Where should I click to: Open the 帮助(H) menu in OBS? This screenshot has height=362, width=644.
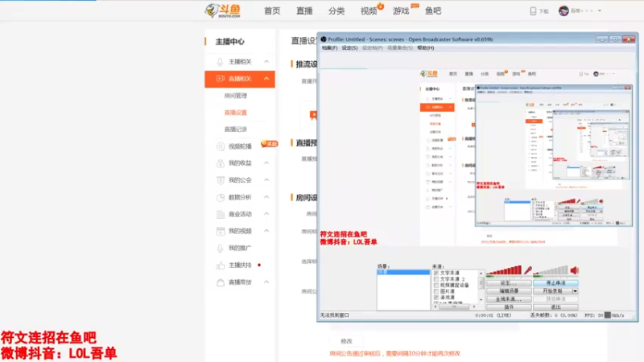[426, 48]
